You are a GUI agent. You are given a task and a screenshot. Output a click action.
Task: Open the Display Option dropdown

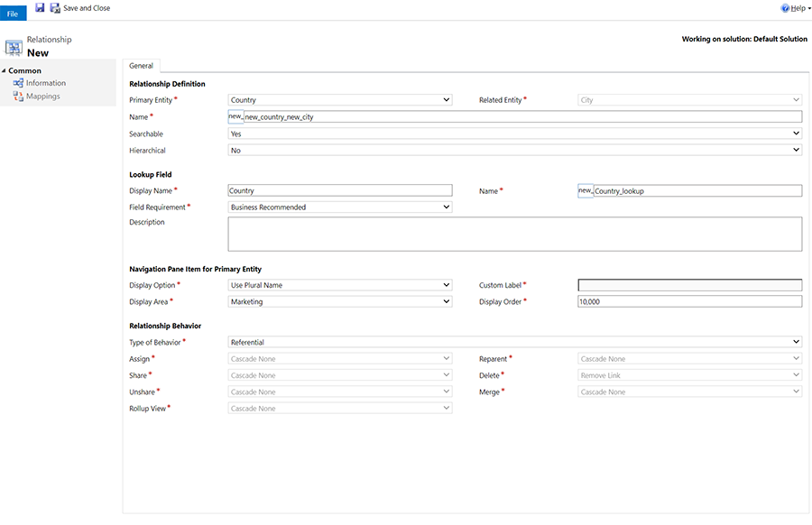[x=447, y=284]
